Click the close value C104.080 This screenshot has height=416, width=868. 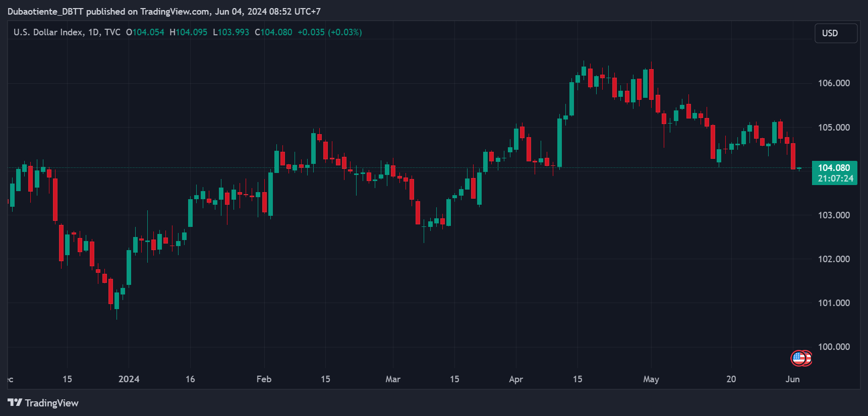coord(273,32)
